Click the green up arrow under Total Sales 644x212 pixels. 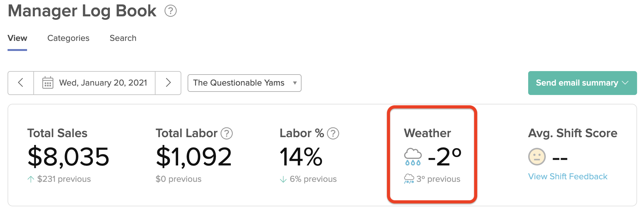[31, 179]
